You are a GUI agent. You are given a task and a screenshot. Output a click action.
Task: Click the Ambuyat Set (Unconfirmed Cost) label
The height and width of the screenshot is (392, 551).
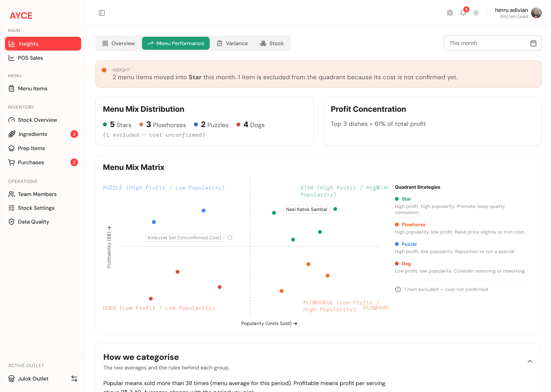[x=184, y=238]
